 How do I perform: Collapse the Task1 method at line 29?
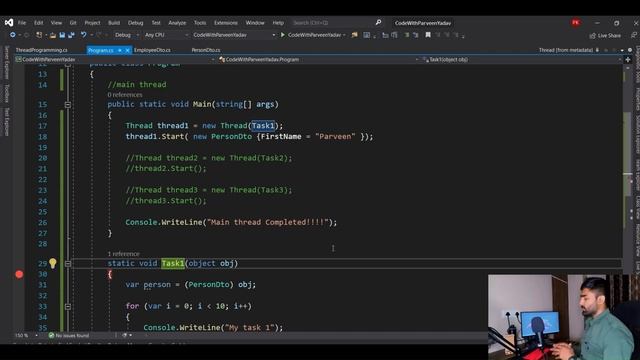pyautogui.click(x=68, y=264)
